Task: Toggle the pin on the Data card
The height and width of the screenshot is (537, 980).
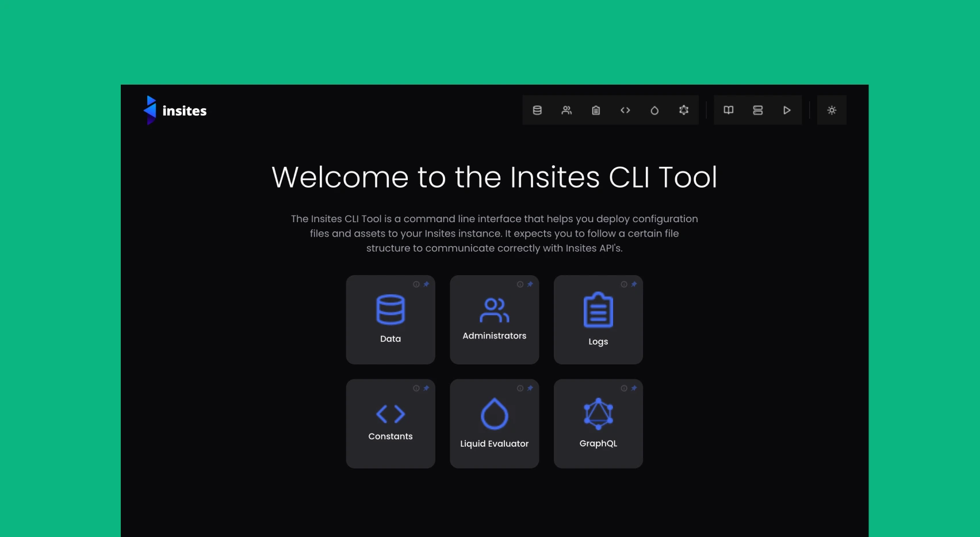Action: pyautogui.click(x=426, y=284)
